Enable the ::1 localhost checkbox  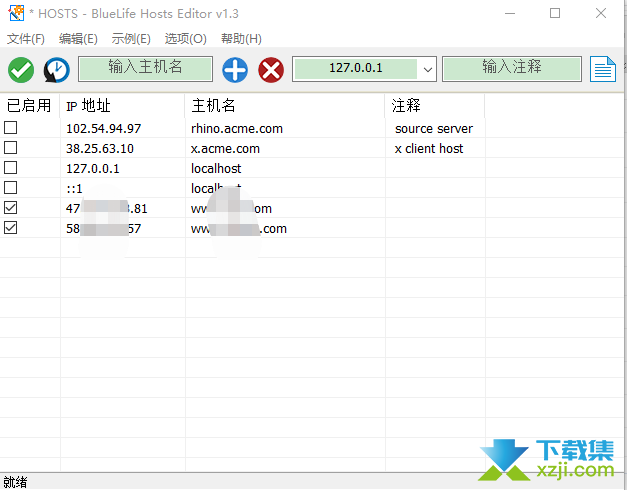click(10, 188)
